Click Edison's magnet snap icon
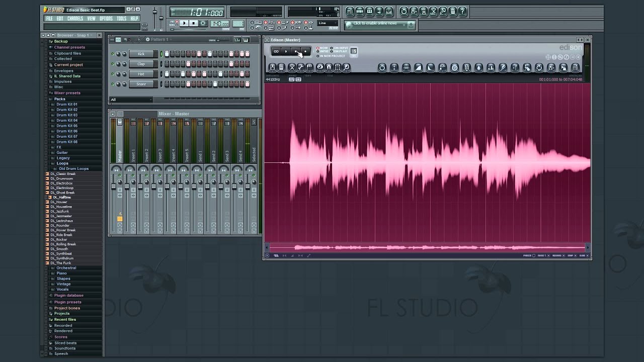Screen dimensions: 644x362 (329, 67)
